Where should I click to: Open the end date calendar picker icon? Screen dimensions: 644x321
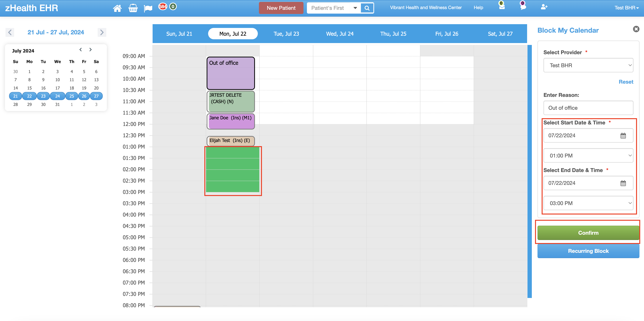pos(623,183)
